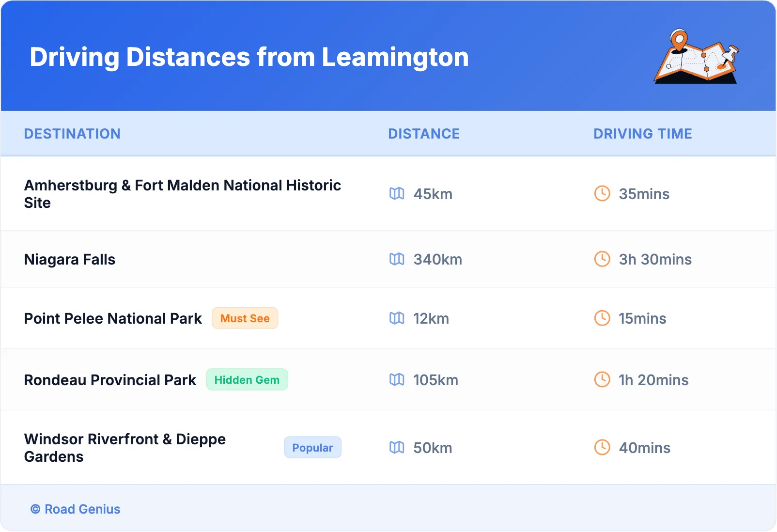Click the 40mins driving time

[x=644, y=448]
